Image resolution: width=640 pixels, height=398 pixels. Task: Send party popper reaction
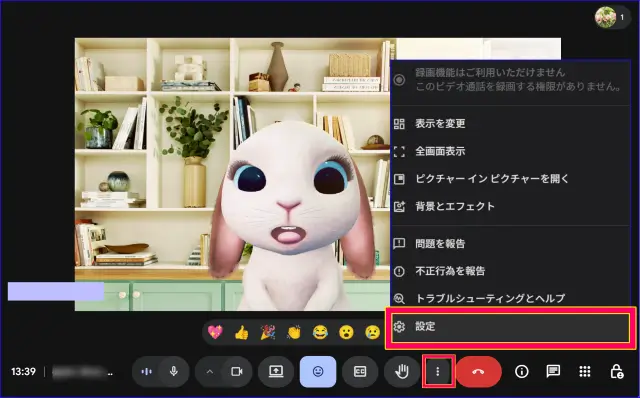268,332
